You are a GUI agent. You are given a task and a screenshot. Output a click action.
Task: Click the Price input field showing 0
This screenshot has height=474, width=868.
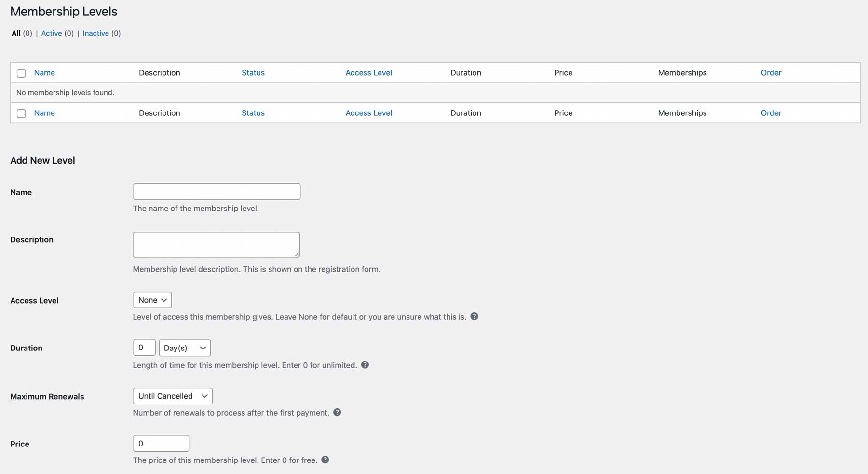coord(161,443)
